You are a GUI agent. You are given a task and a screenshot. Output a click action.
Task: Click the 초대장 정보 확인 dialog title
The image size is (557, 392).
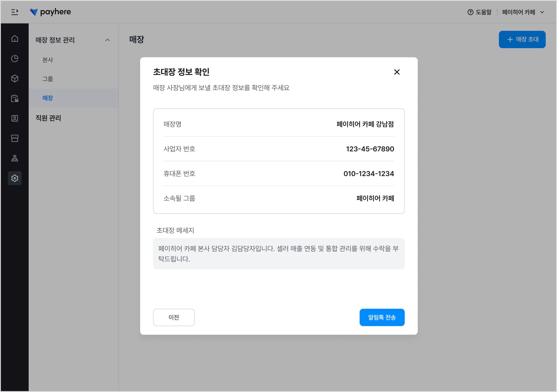point(181,72)
